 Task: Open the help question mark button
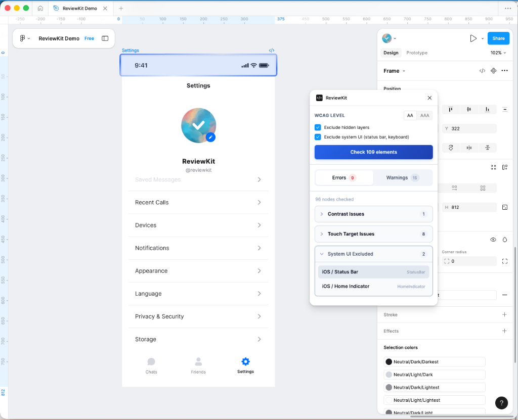click(501, 403)
